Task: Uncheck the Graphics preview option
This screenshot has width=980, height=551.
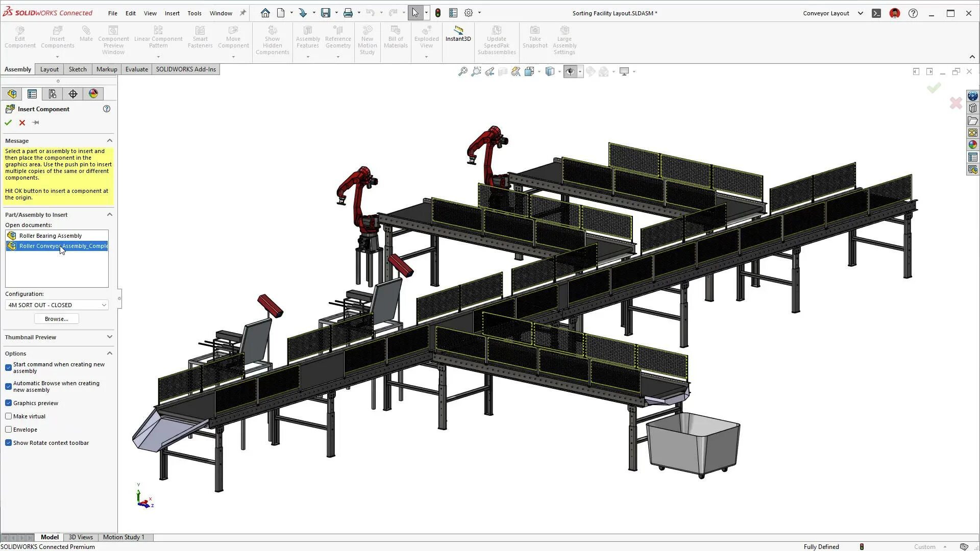Action: [9, 403]
